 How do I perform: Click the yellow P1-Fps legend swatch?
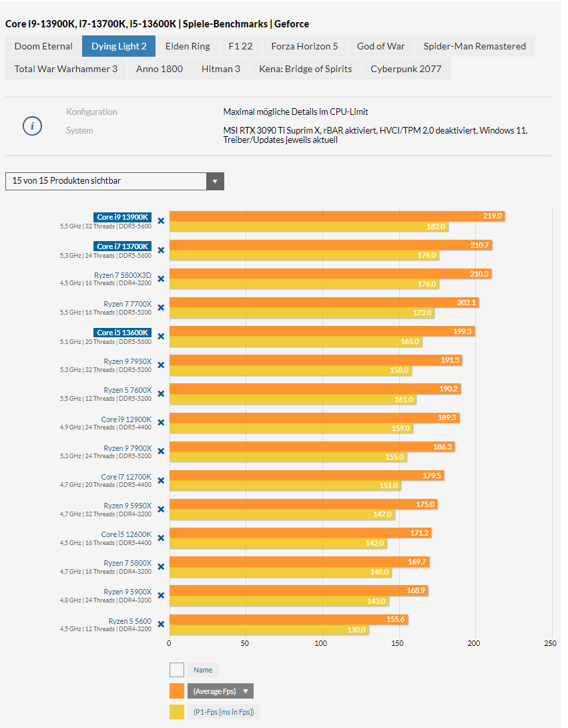[x=177, y=712]
